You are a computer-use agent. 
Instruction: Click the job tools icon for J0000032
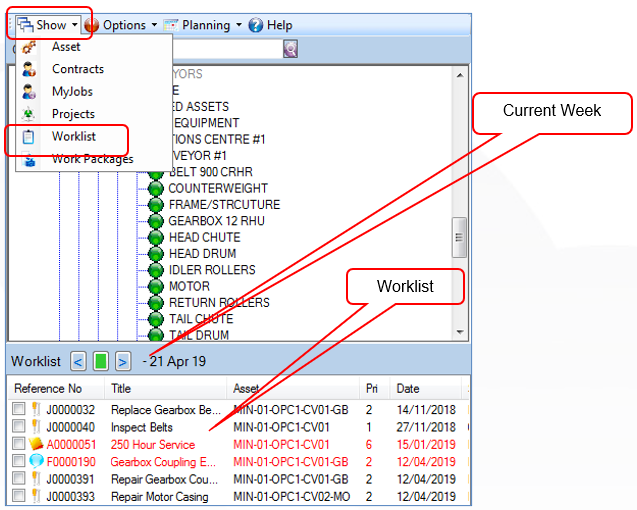(x=36, y=409)
